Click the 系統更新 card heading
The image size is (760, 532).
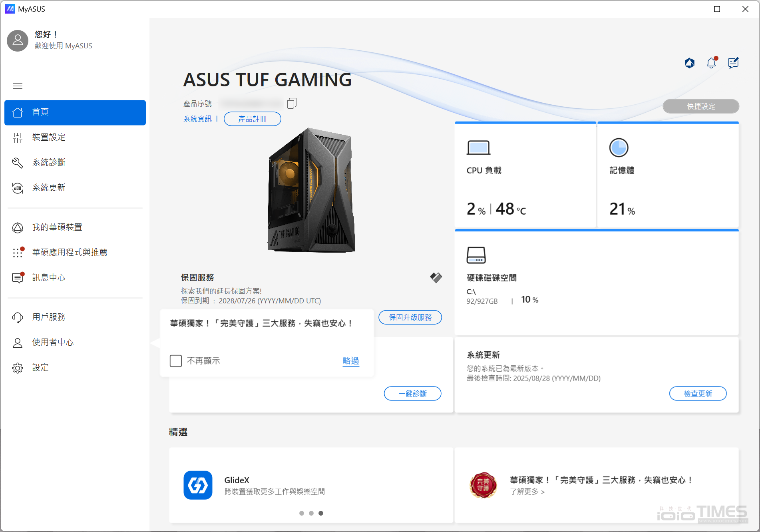tap(483, 355)
